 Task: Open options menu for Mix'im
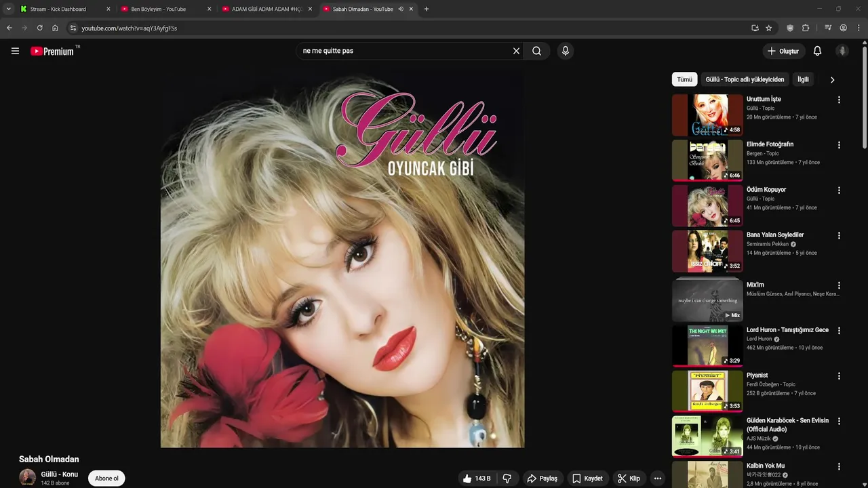839,285
